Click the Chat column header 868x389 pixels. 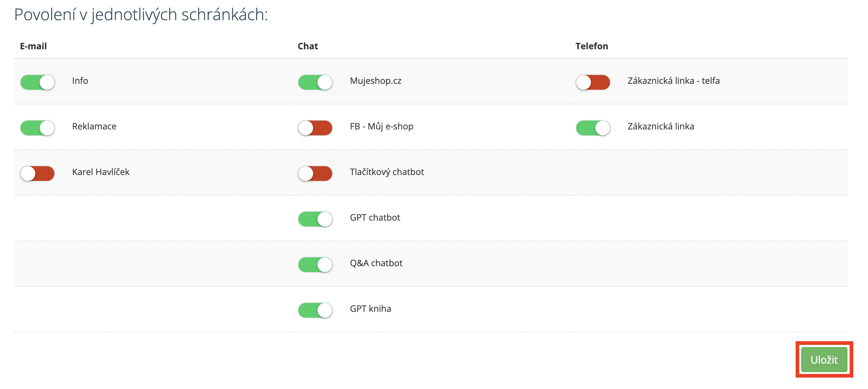(x=308, y=46)
